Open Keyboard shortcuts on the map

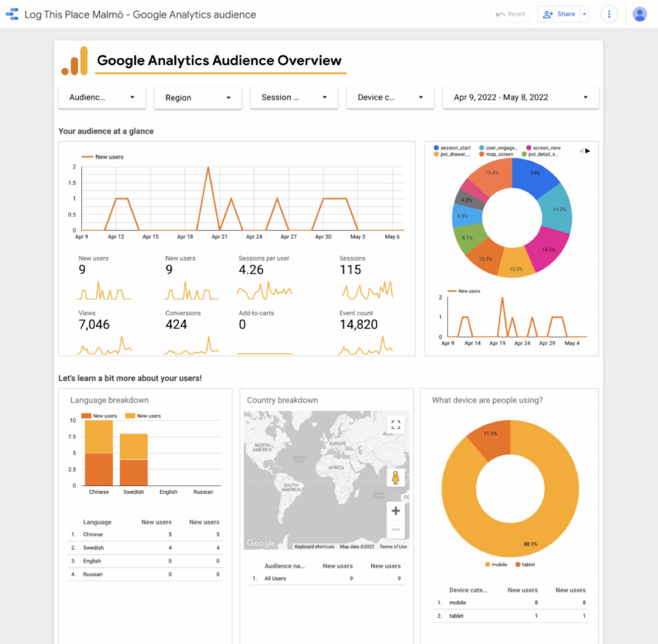[x=315, y=547]
